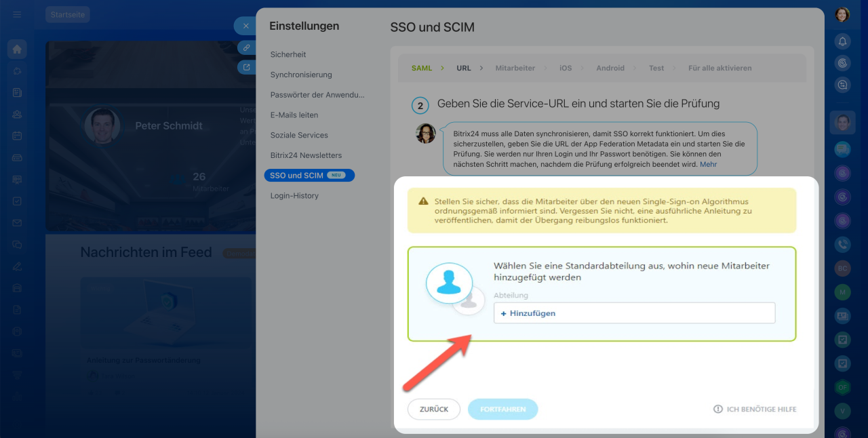Go to iOS step in wizard
The width and height of the screenshot is (868, 438).
tap(566, 68)
